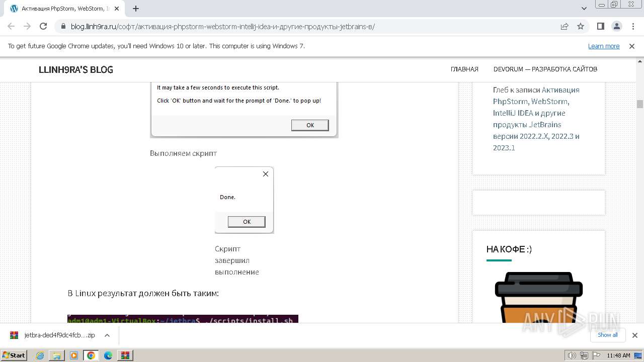Select the Активация PhpStorm, WebStorm tab
The width and height of the screenshot is (644, 362).
pos(64,9)
